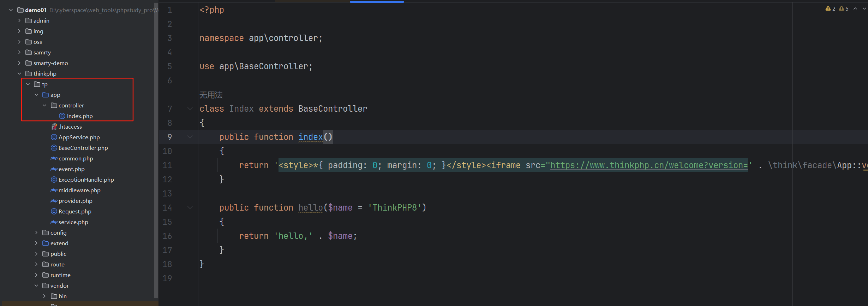The height and width of the screenshot is (306, 868).
Task: Collapse the tp folder
Action: (x=28, y=84)
